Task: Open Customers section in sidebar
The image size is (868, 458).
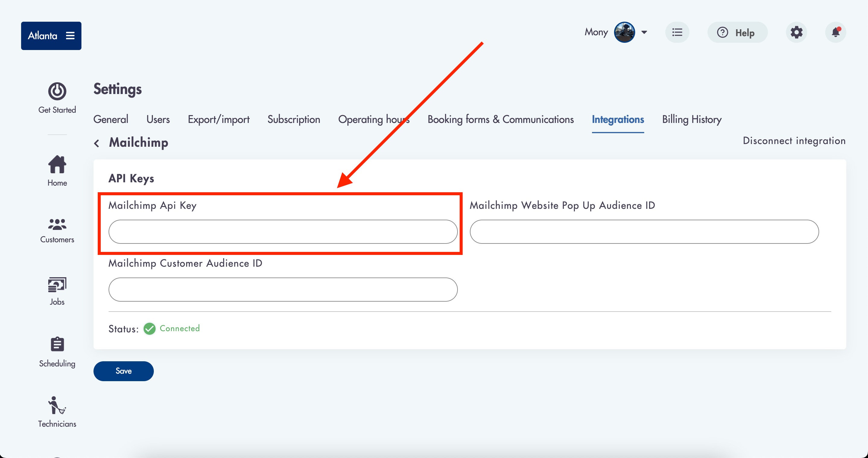Action: click(57, 231)
